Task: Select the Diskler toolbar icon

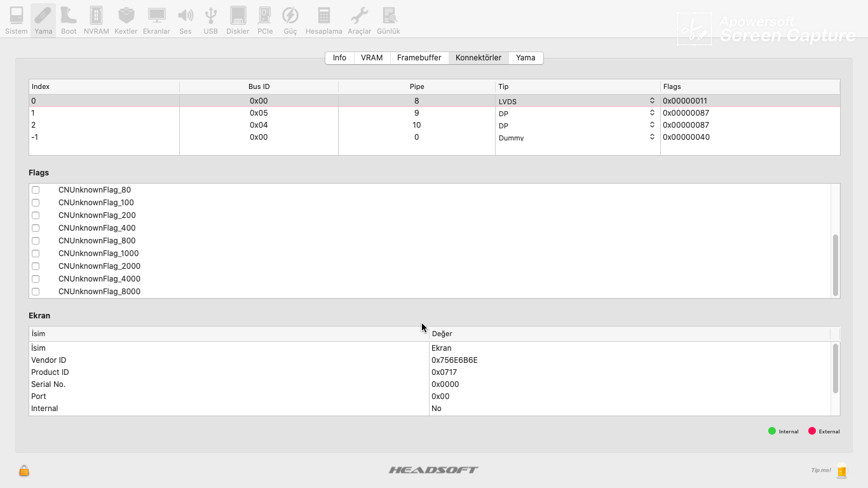Action: click(237, 19)
